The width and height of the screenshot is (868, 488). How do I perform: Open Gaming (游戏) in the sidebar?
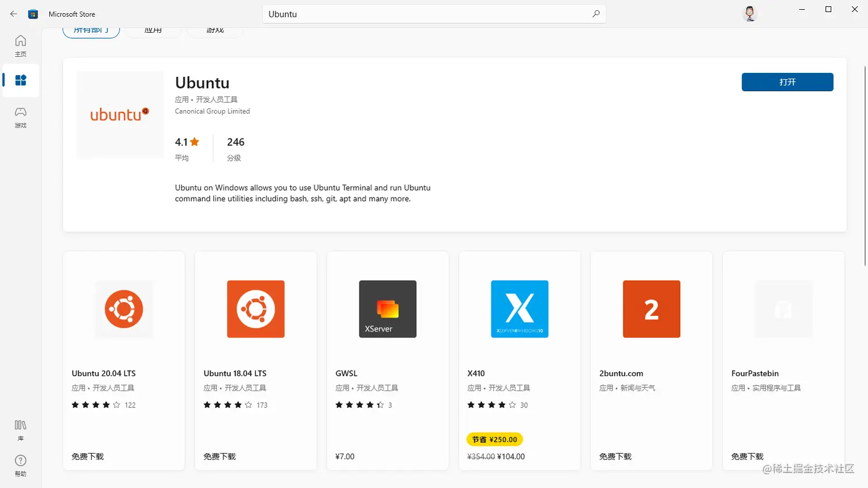21,117
